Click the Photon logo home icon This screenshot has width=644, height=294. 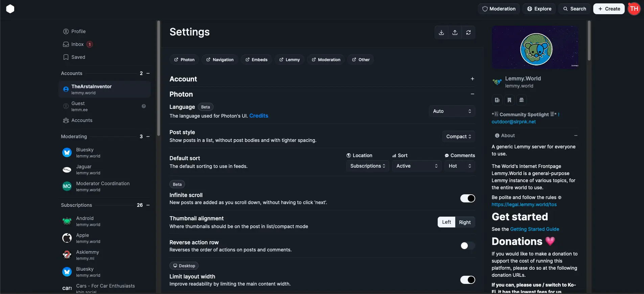pyautogui.click(x=10, y=9)
